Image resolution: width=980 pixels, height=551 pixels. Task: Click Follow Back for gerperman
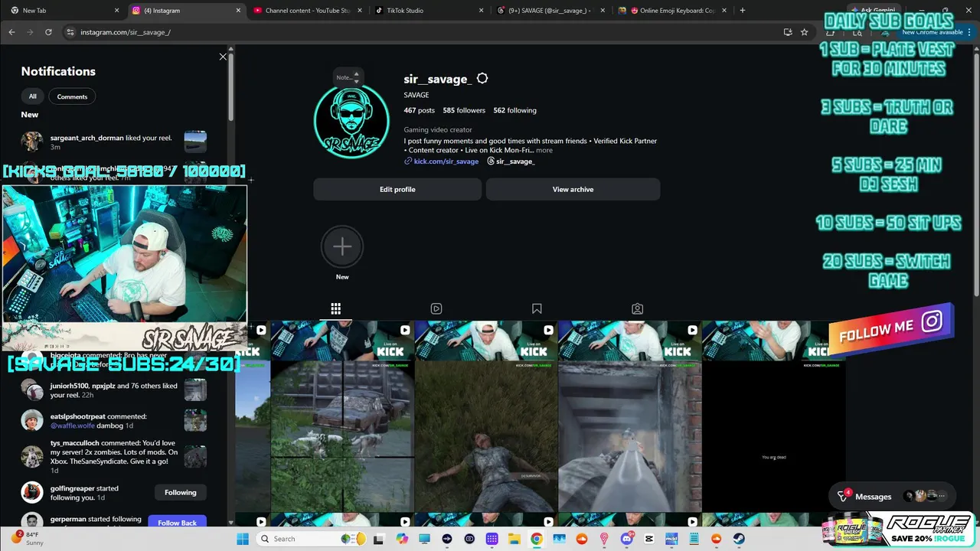pyautogui.click(x=177, y=523)
